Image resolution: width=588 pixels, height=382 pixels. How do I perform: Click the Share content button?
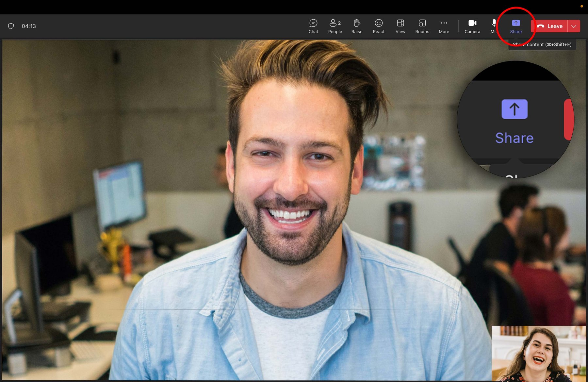(x=515, y=26)
